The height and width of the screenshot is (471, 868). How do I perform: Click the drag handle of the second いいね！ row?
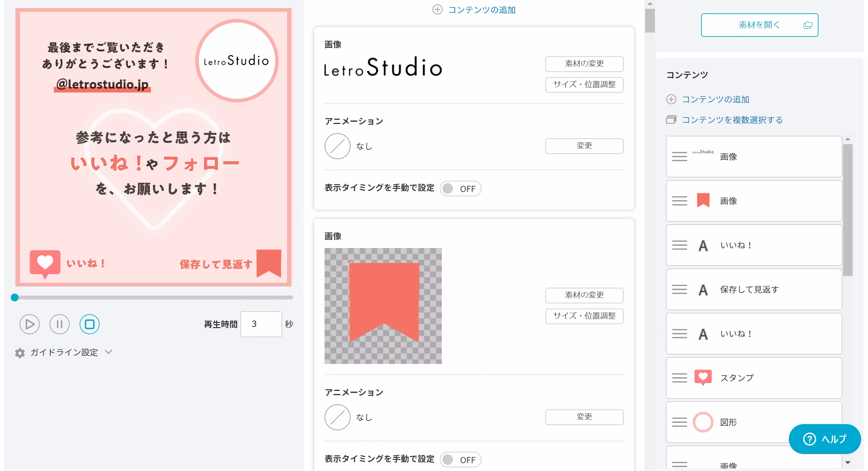679,334
